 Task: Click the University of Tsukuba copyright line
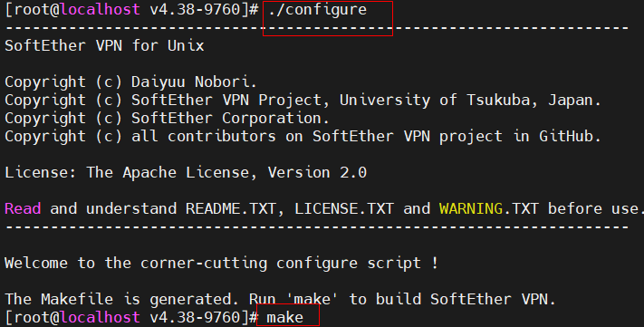303,101
